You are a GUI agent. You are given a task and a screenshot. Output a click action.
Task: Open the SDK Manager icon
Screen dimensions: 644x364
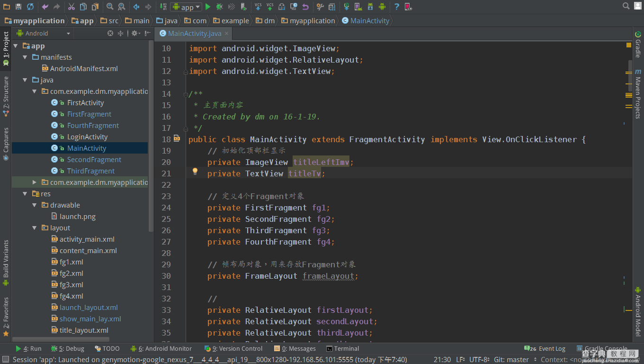point(370,7)
